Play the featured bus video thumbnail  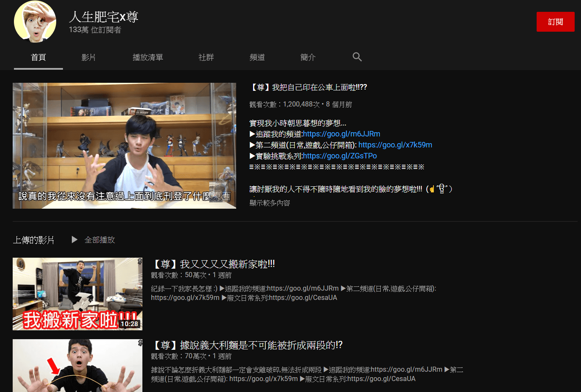coord(124,146)
